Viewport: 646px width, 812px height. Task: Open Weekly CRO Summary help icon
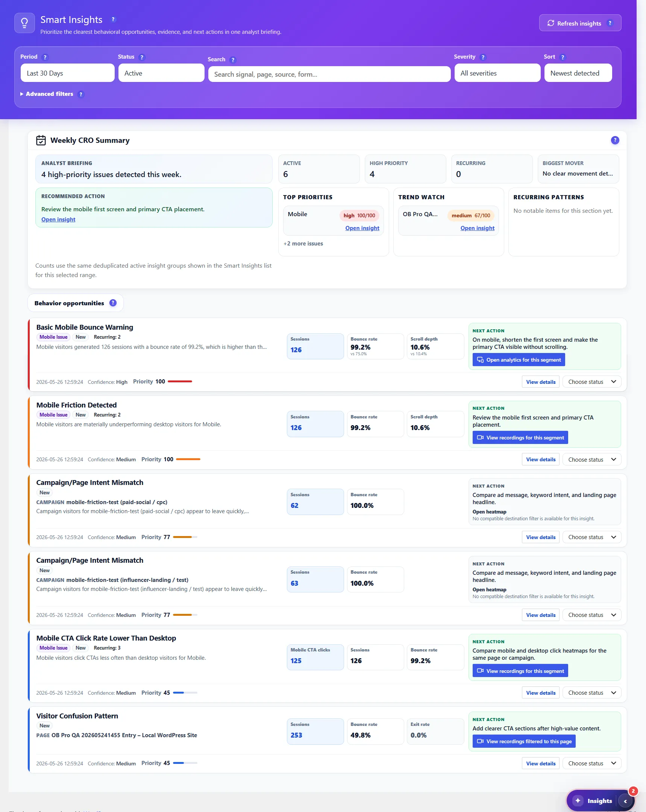[x=615, y=140]
